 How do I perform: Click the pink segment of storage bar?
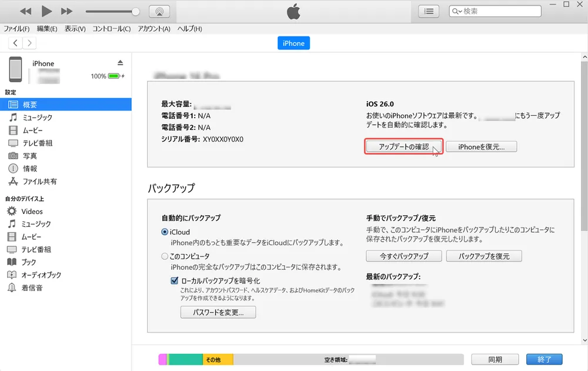click(162, 359)
